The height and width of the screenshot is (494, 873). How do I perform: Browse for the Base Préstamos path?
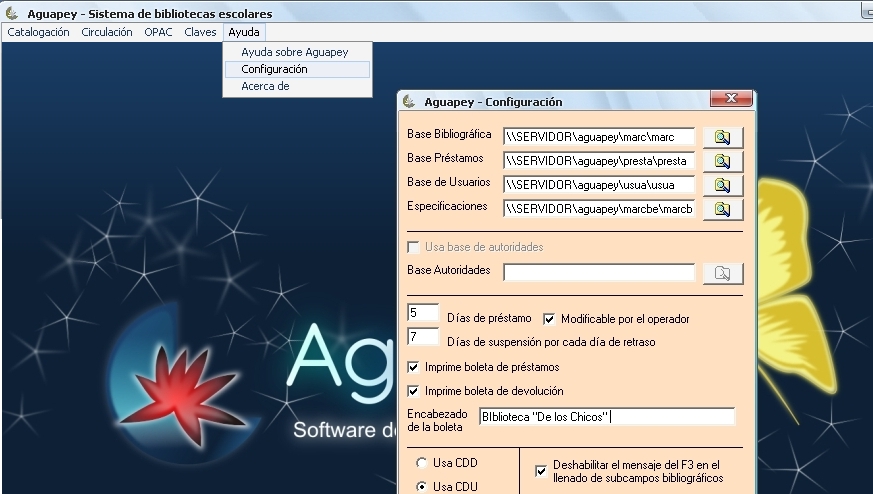pos(723,161)
